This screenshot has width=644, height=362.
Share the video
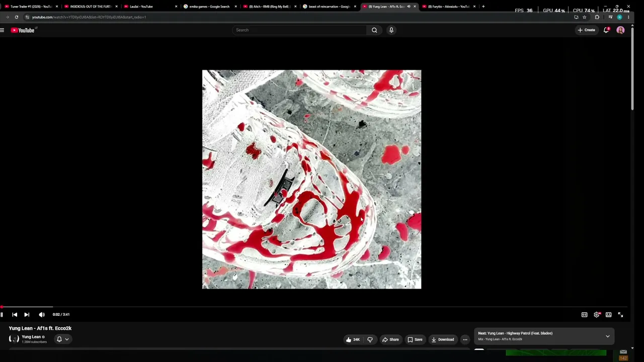[390, 339]
